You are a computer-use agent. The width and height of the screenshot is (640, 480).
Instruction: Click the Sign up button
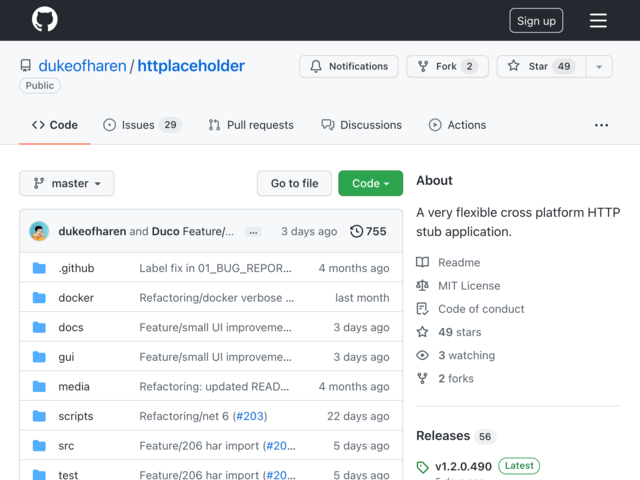click(x=536, y=20)
